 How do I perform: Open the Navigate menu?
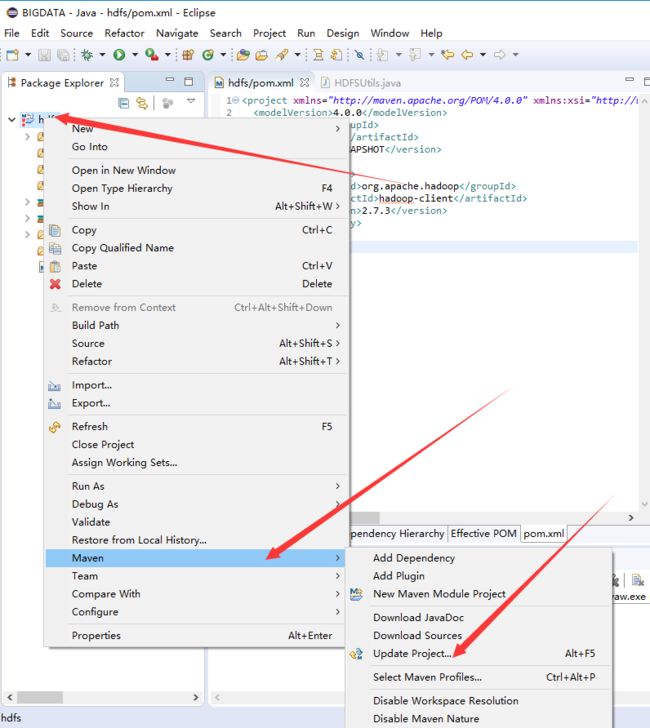tap(177, 33)
